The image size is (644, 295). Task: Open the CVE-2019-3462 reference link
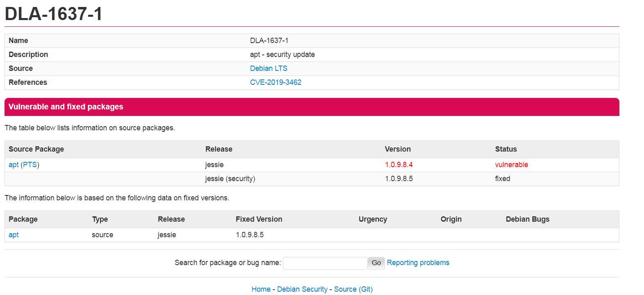click(275, 82)
